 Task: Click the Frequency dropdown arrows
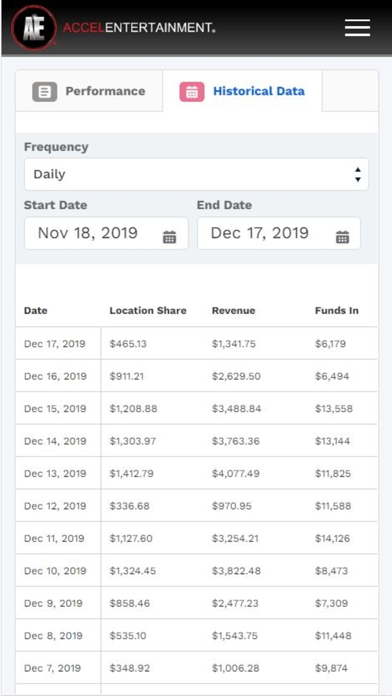point(358,174)
